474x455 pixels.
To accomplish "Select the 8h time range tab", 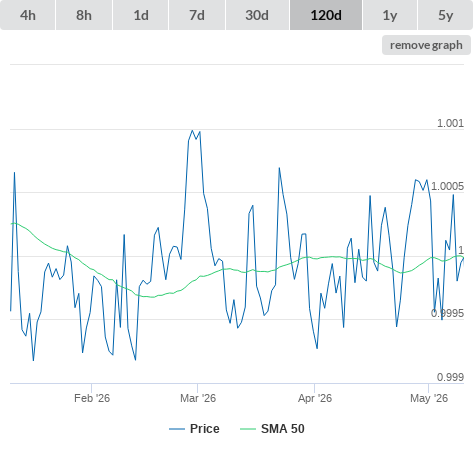I will (x=84, y=15).
